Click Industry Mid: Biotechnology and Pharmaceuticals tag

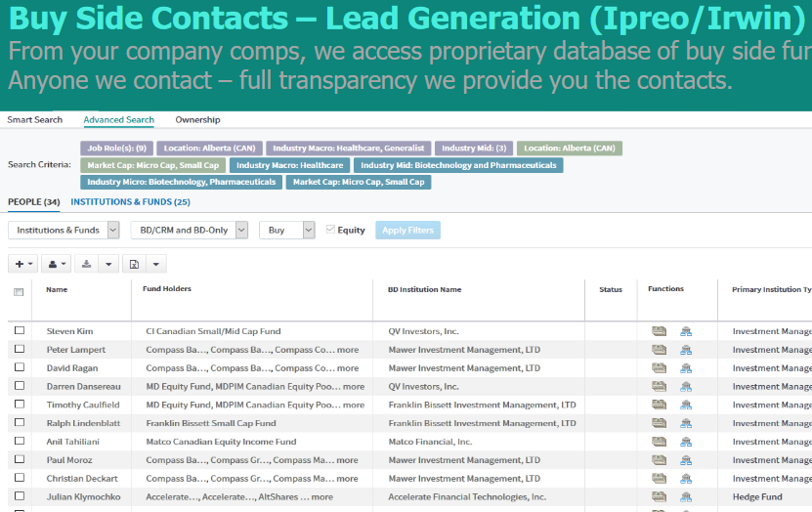coord(458,165)
